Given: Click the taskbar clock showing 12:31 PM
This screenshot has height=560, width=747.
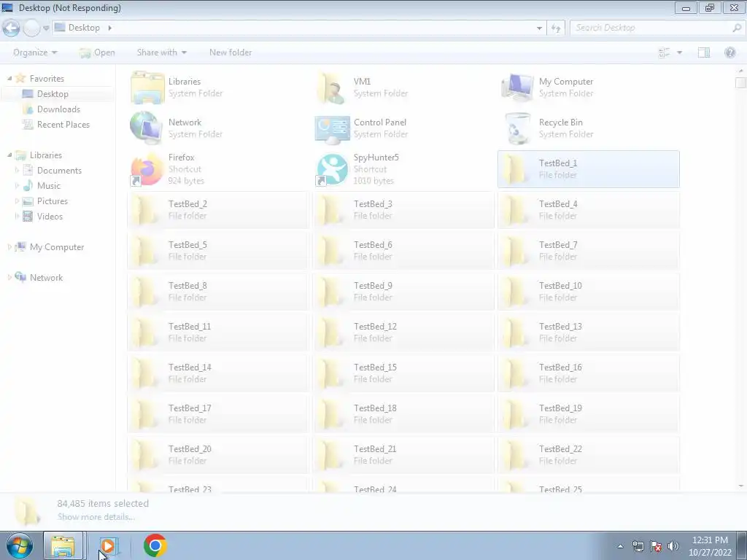Looking at the screenshot, I should pos(710,546).
